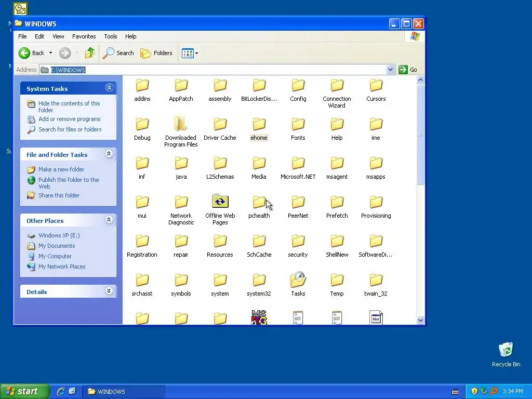Expand the Address bar dropdown
Image resolution: width=532 pixels, height=399 pixels.
pyautogui.click(x=390, y=70)
